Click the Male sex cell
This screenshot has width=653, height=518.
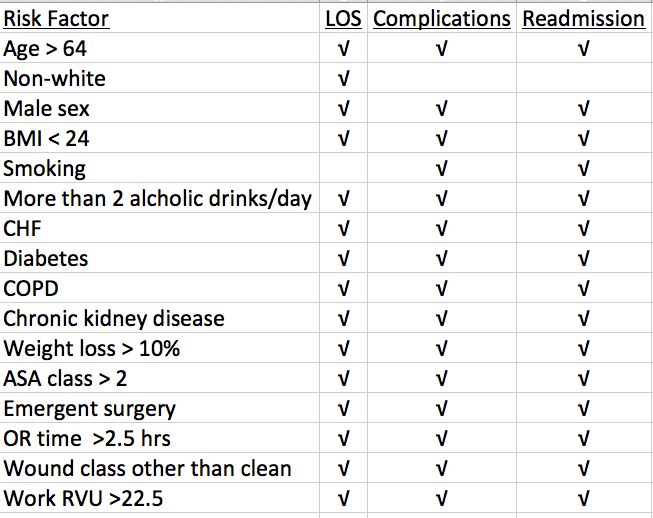[160, 108]
